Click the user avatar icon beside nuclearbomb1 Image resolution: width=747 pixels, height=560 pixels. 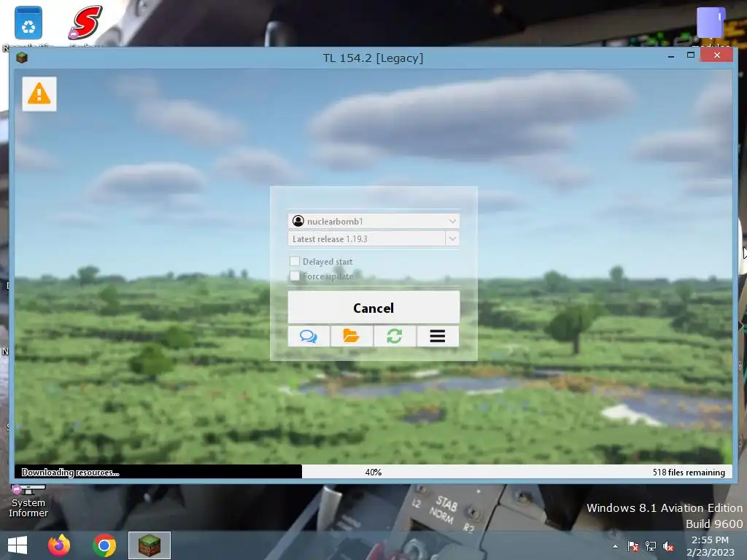click(x=298, y=221)
